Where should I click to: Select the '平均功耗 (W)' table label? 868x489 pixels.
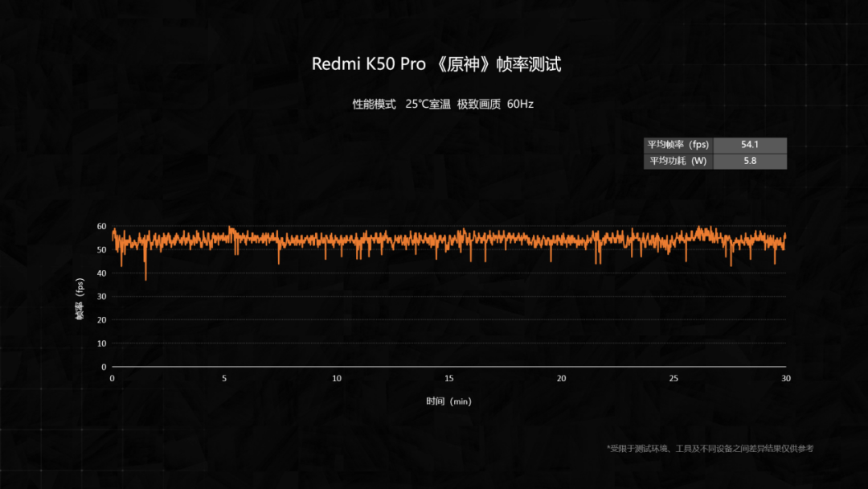678,161
